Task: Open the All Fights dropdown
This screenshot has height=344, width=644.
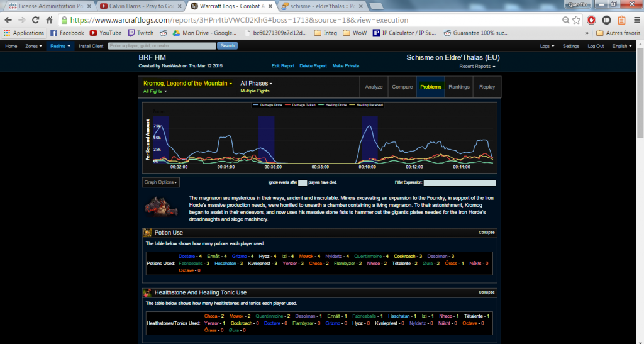Action: 155,91
